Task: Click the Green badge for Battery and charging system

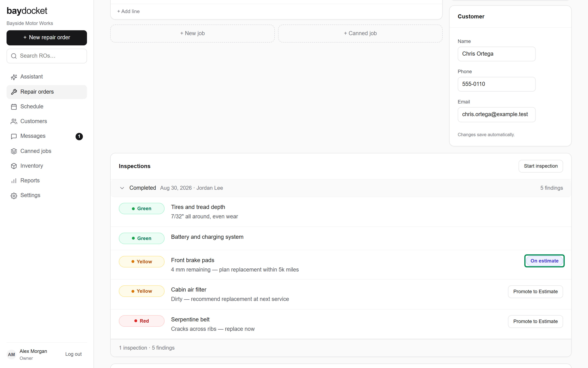Action: tap(142, 238)
